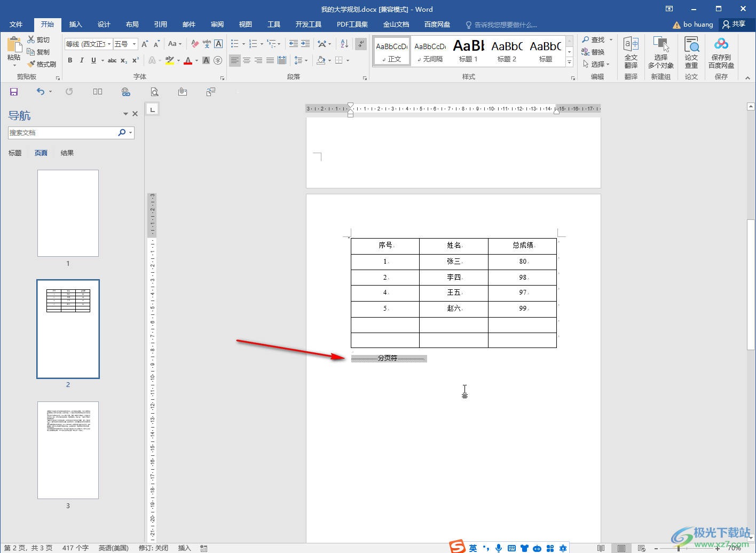Viewport: 756px width, 553px height.
Task: Open the Select (选择) dropdown
Action: coord(596,64)
